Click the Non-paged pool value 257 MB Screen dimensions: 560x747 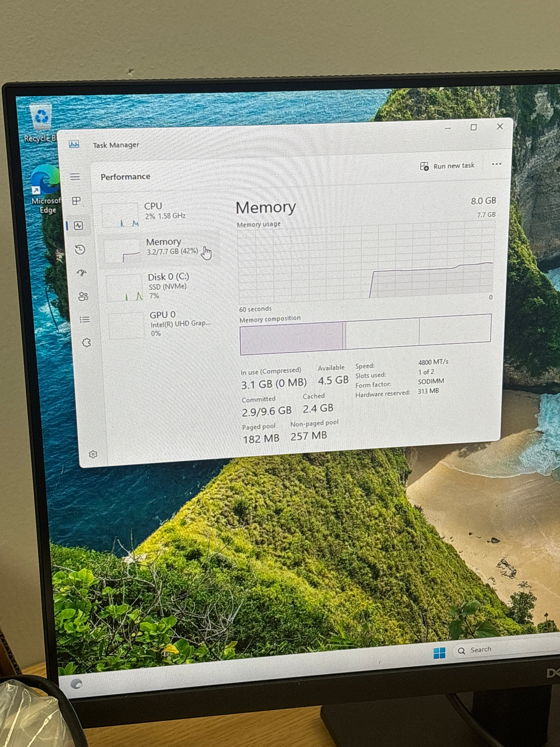[308, 436]
